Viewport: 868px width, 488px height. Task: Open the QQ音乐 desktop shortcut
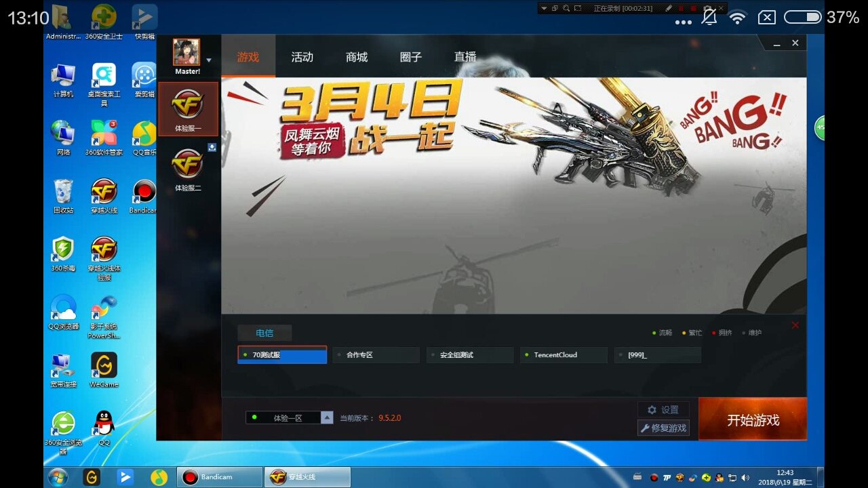coord(144,138)
